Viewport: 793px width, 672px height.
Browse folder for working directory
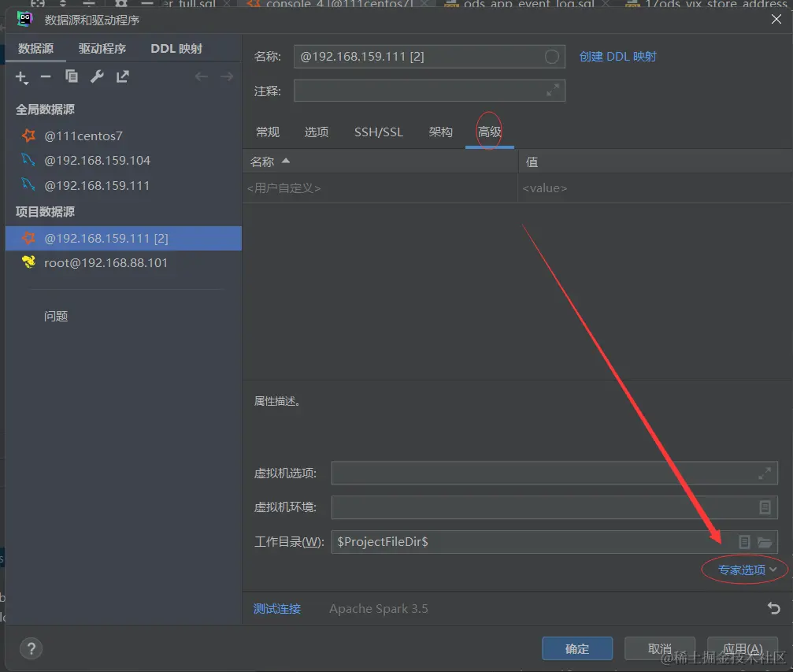[x=765, y=543]
